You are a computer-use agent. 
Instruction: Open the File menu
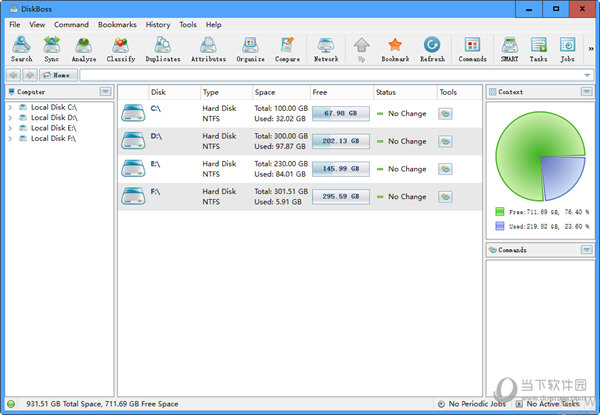click(15, 24)
